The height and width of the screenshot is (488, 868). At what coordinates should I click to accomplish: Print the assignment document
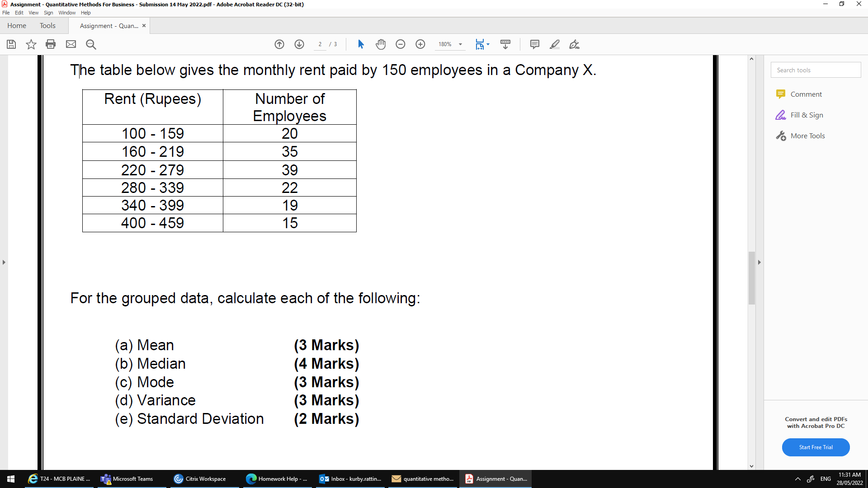(51, 44)
